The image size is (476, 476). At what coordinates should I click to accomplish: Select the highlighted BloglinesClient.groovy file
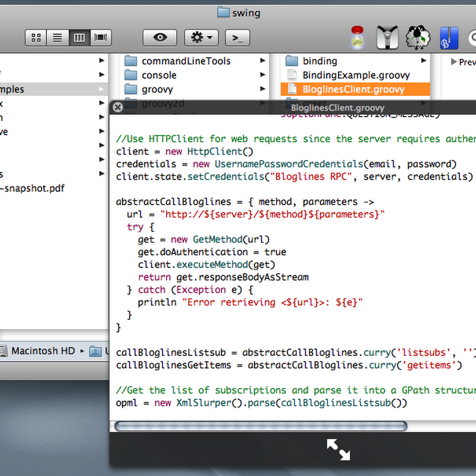point(355,89)
